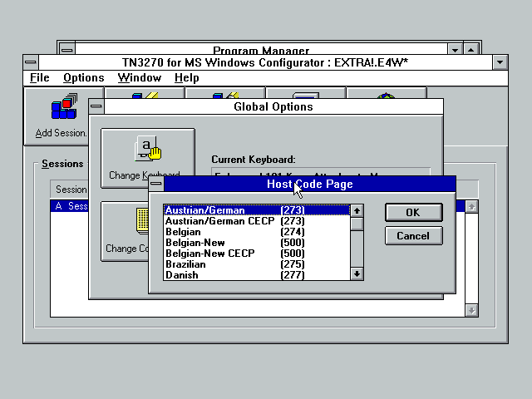Click the Global Options title bar
The image size is (532, 399).
point(273,106)
